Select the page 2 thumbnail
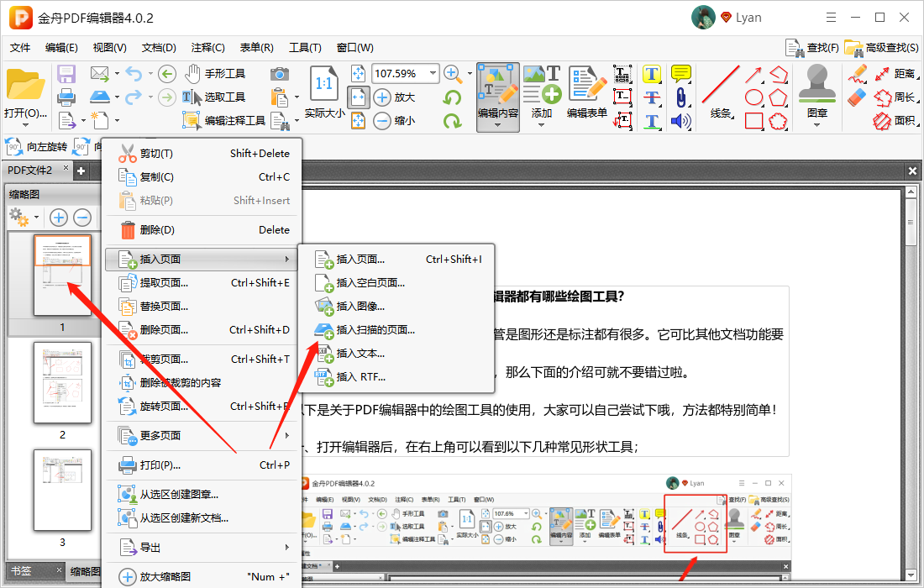This screenshot has height=588, width=924. [x=62, y=382]
